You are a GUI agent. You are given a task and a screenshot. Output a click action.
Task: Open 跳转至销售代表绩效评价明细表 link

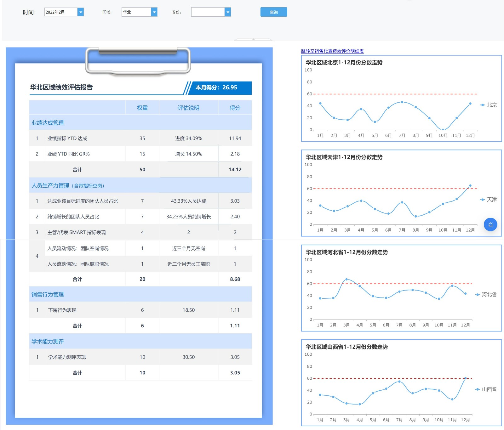[332, 51]
